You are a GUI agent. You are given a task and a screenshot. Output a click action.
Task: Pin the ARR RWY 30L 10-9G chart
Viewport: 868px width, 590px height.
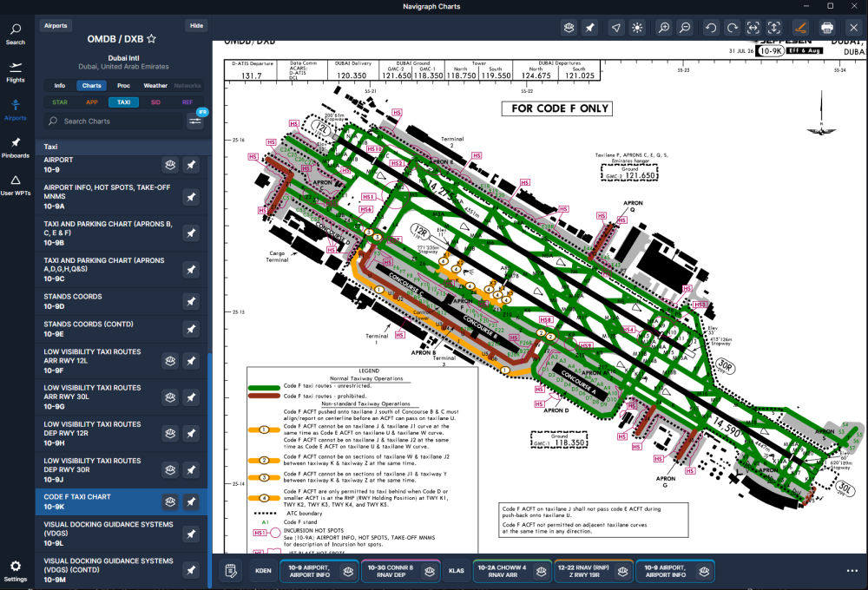point(191,397)
